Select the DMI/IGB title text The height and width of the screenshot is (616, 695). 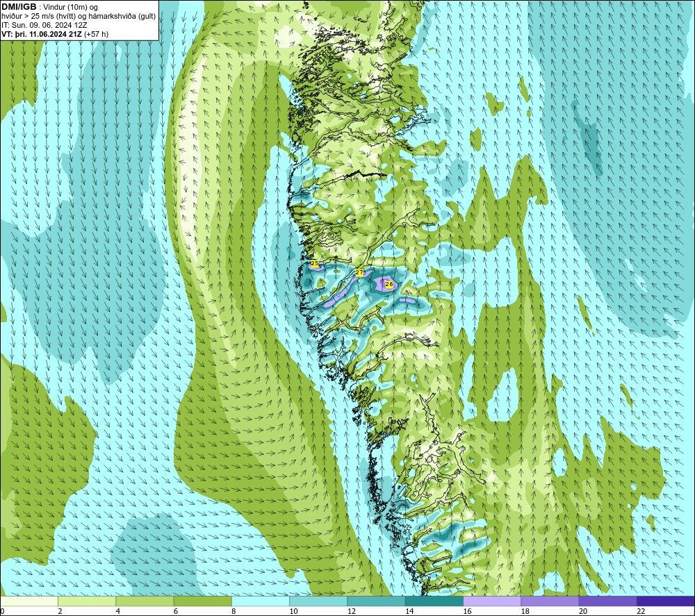(x=19, y=7)
